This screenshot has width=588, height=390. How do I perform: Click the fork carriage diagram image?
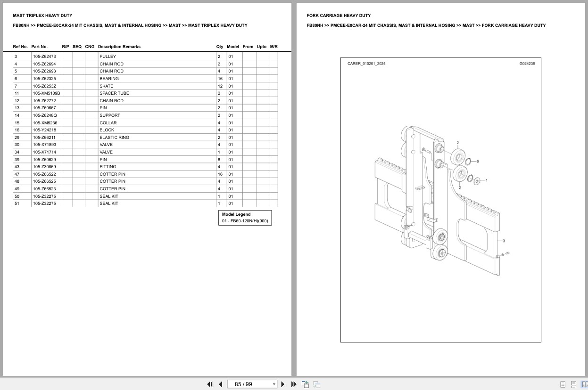point(441,200)
